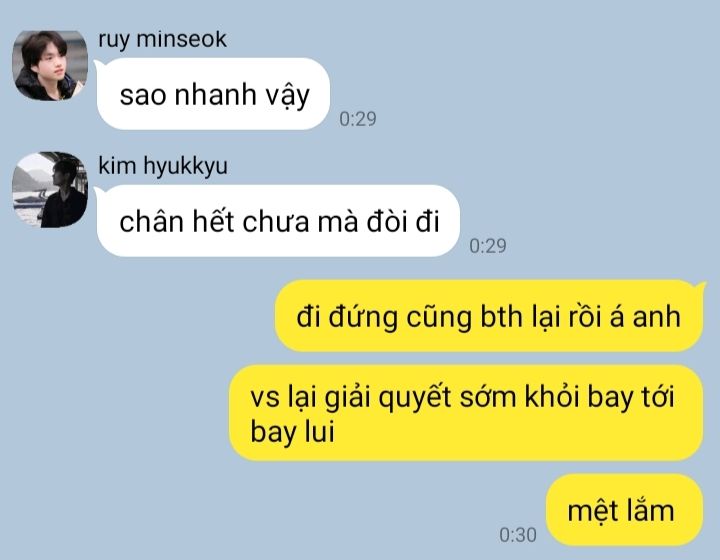Click the tail of the top yellow bubble

700,288
